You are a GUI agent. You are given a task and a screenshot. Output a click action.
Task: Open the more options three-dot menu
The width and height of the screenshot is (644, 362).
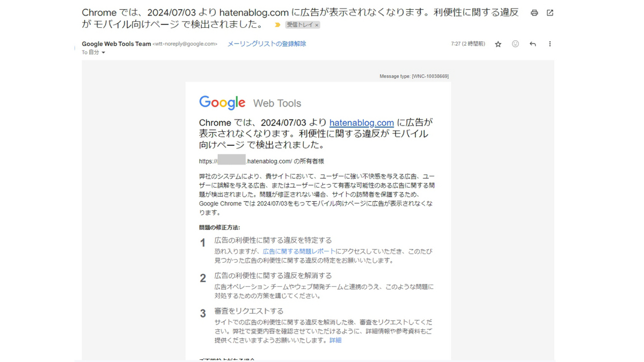550,44
